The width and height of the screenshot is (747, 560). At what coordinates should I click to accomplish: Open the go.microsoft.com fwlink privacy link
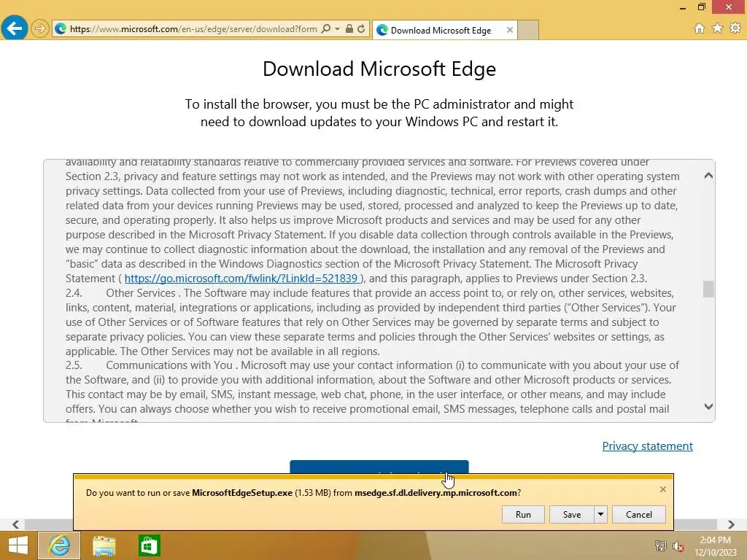pyautogui.click(x=241, y=279)
